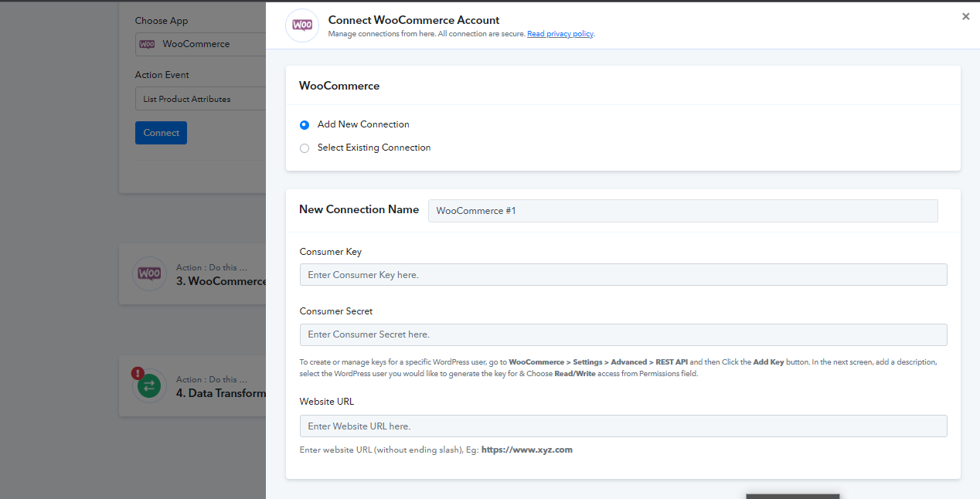Click the Connect WooCommerce Account title
This screenshot has width=980, height=499.
click(413, 20)
